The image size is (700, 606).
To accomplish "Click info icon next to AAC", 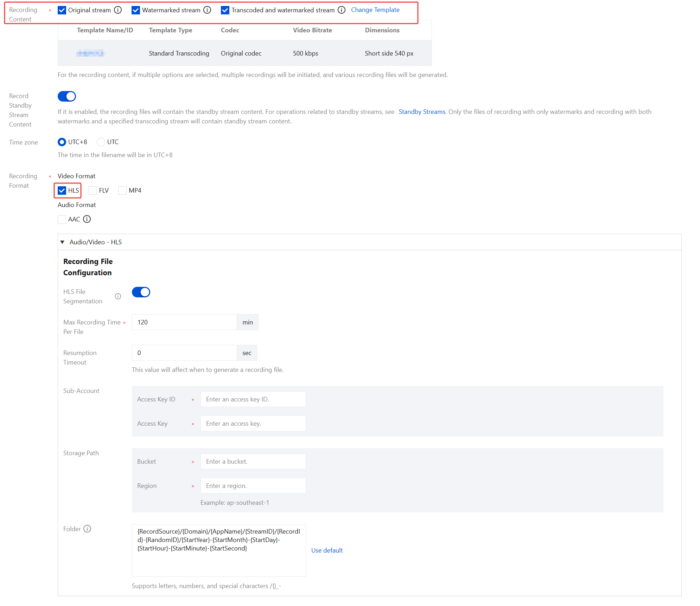I will tap(87, 219).
